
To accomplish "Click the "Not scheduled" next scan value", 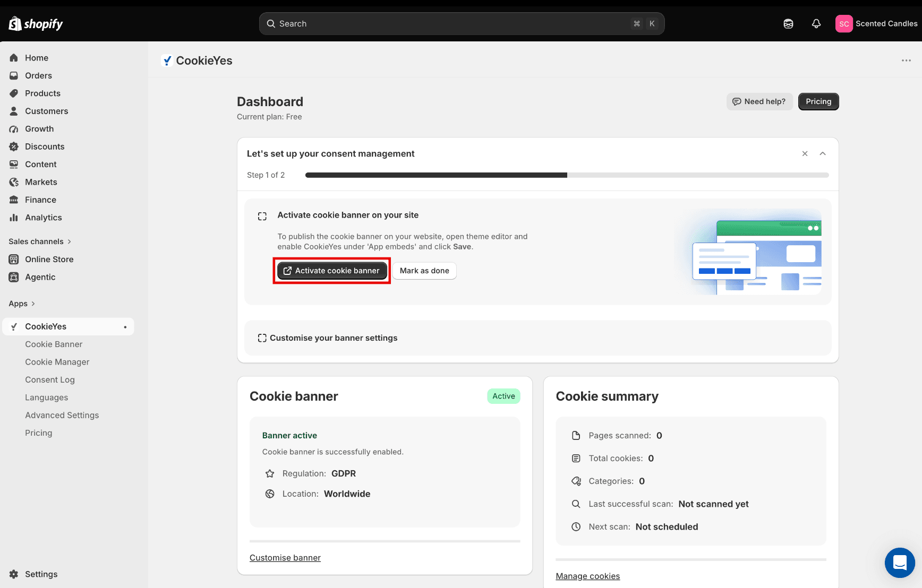I will [x=667, y=527].
